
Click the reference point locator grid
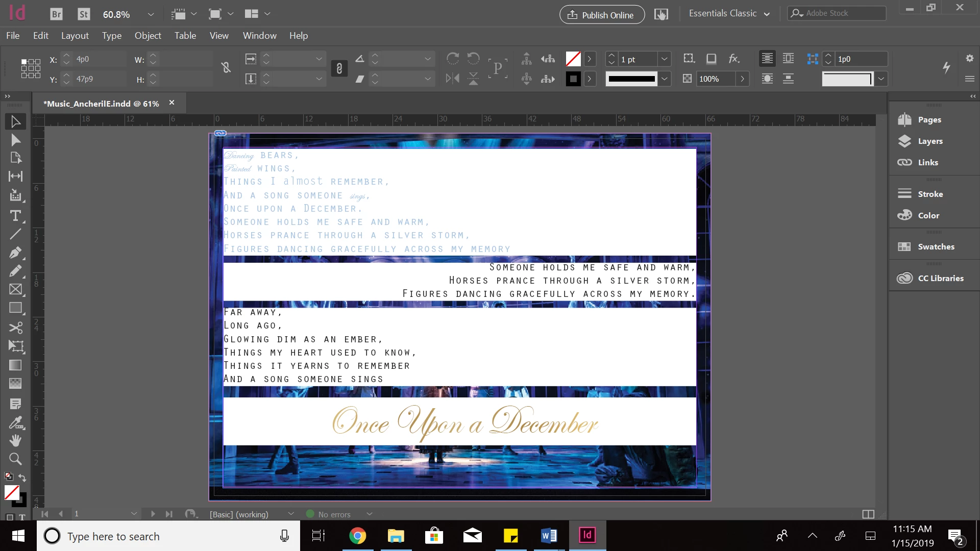coord(31,68)
